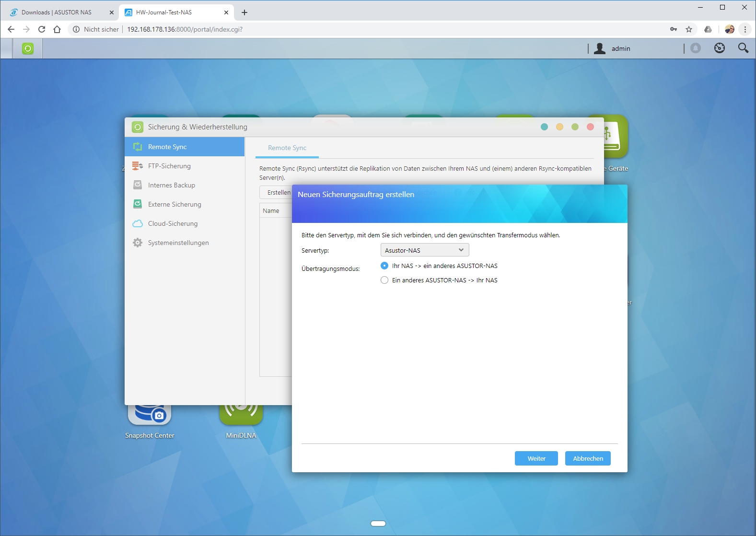Click the teal help dot in window title
Screen dimensions: 756x536
(x=544, y=127)
